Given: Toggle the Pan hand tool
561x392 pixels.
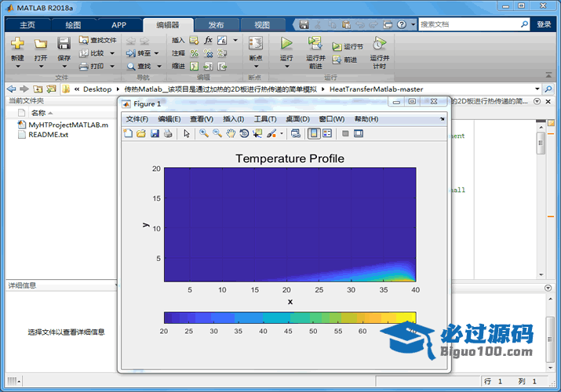Looking at the screenshot, I should 231,133.
